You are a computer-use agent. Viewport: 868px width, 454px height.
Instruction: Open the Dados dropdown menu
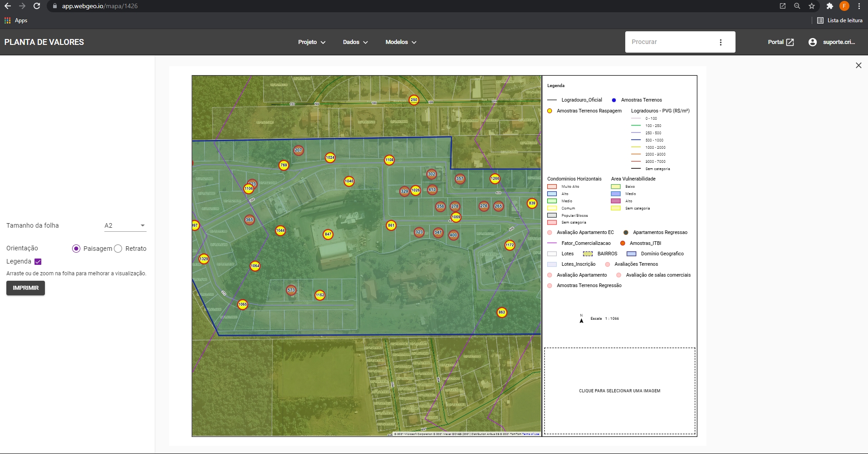(355, 42)
